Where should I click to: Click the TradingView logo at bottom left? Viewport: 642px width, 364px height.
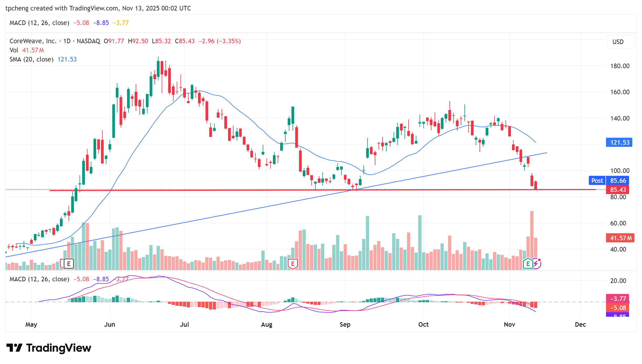[49, 348]
